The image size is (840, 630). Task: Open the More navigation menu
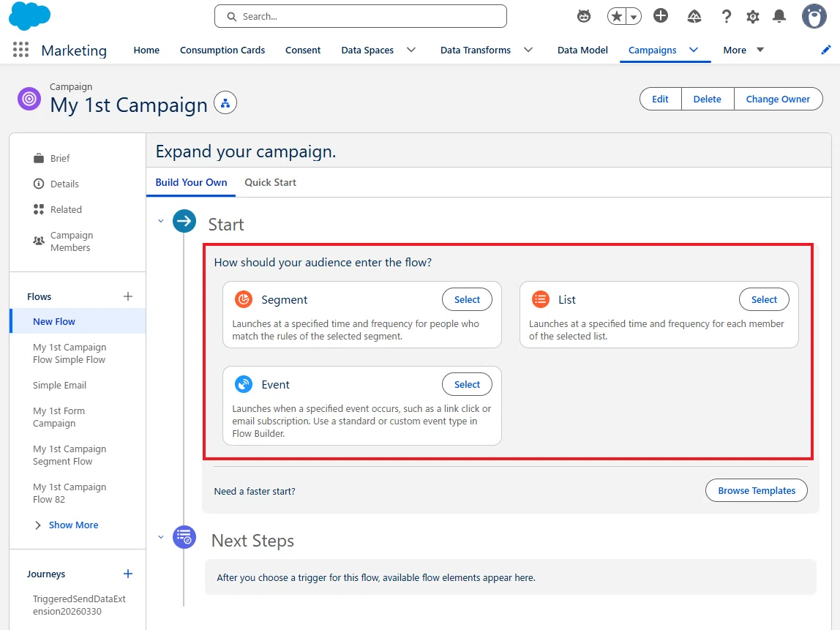tap(743, 50)
